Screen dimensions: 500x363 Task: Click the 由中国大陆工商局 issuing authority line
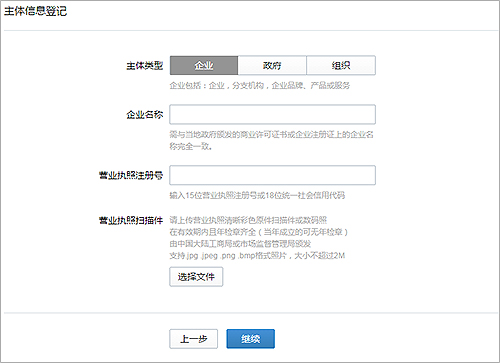[240, 244]
